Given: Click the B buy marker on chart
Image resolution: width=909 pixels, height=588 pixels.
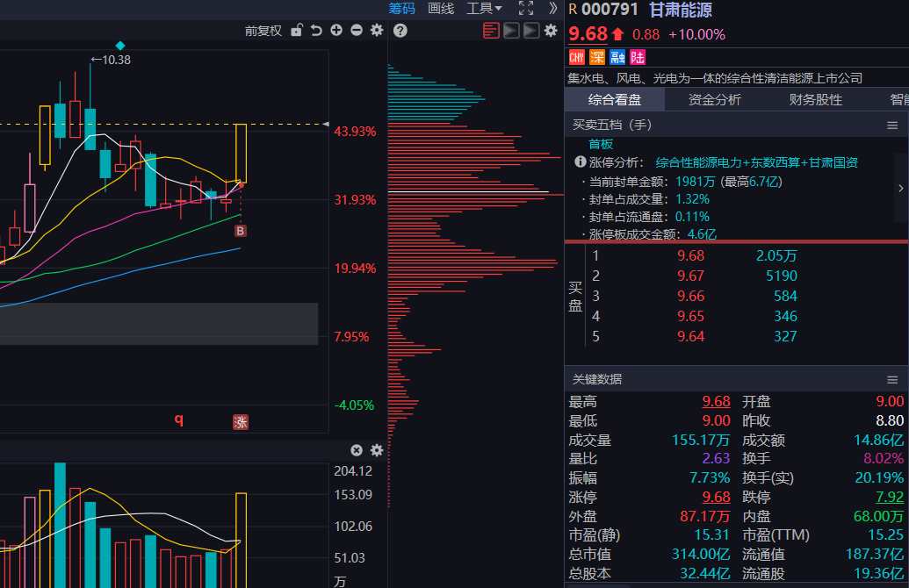Looking at the screenshot, I should tap(241, 231).
